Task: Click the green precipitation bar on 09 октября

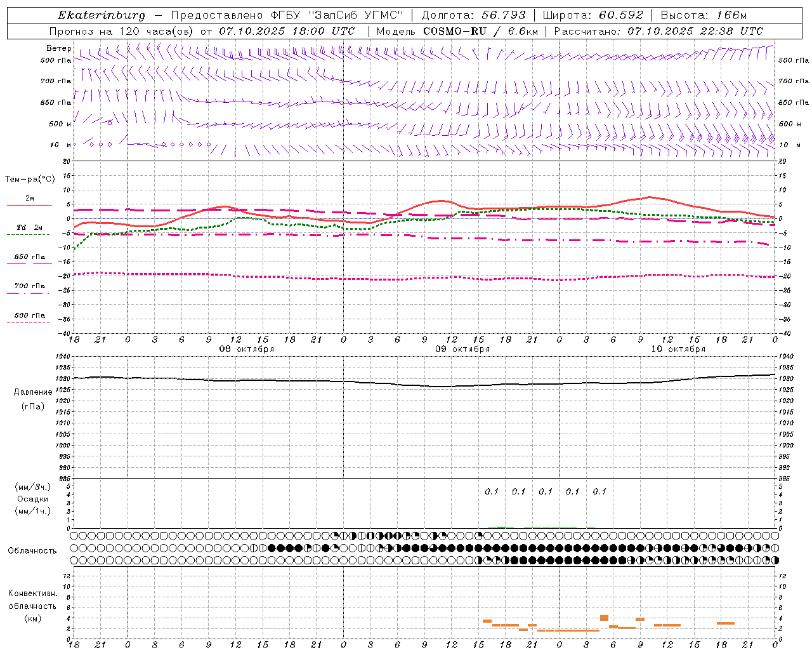Action: coord(501,527)
